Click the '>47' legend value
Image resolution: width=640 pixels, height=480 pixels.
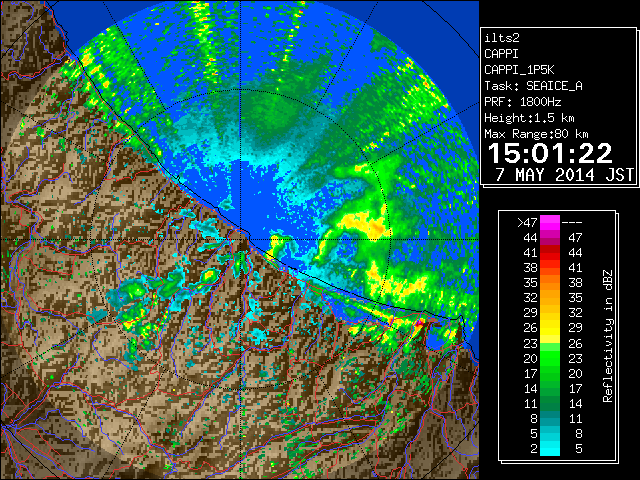coord(527,223)
